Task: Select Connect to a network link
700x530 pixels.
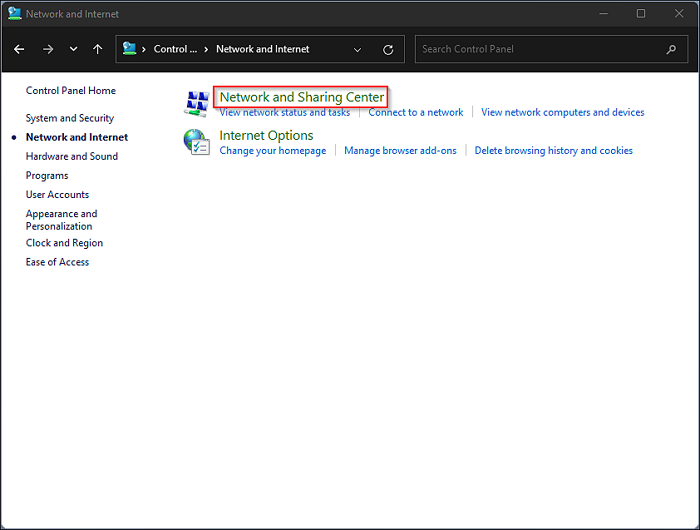Action: tap(415, 112)
